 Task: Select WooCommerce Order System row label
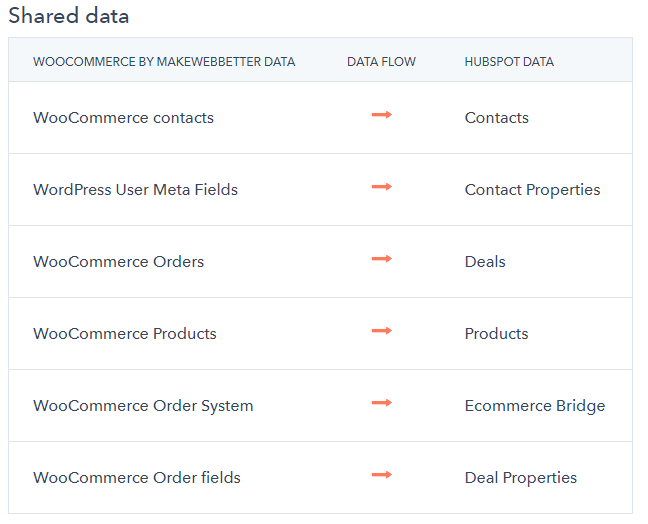click(143, 406)
